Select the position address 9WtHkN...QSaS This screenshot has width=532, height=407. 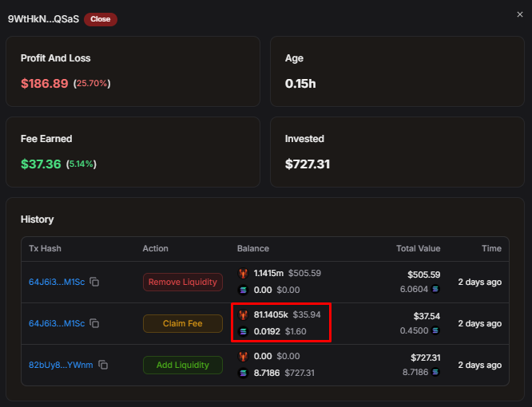coord(43,19)
